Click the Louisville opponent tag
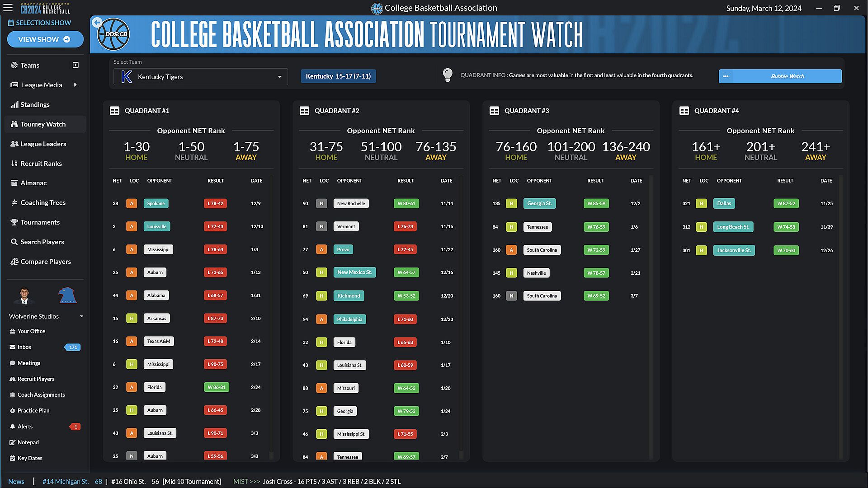The height and width of the screenshot is (488, 868). [x=156, y=226]
